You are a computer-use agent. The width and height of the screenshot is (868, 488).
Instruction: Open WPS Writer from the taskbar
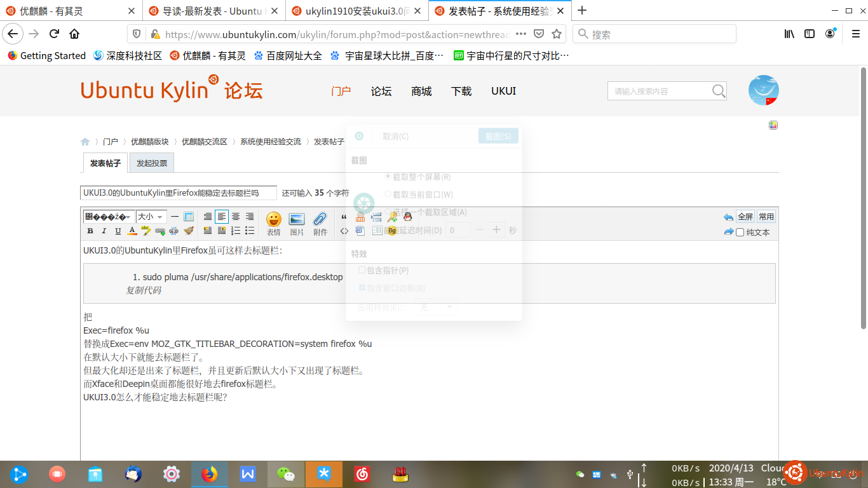tap(248, 474)
